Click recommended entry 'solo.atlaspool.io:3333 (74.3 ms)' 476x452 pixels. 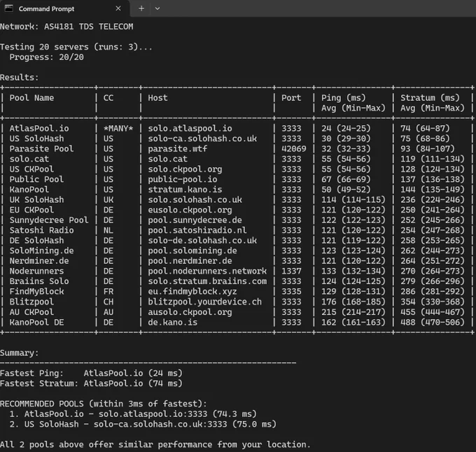click(178, 414)
